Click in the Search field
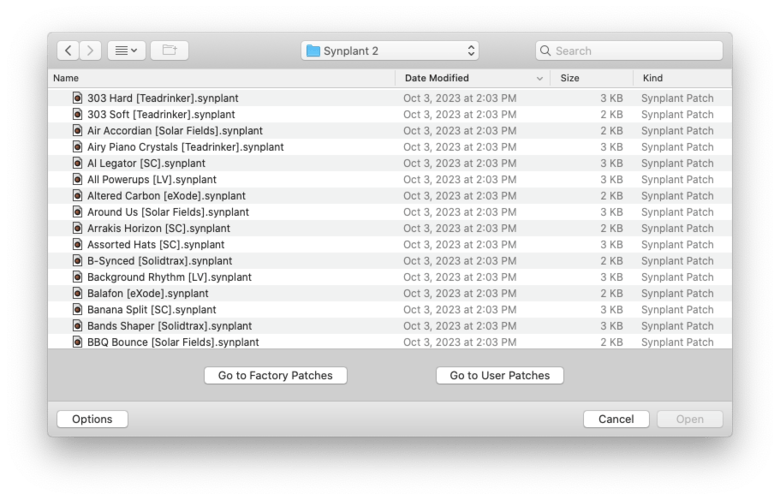Image resolution: width=780 pixels, height=500 pixels. coord(629,51)
